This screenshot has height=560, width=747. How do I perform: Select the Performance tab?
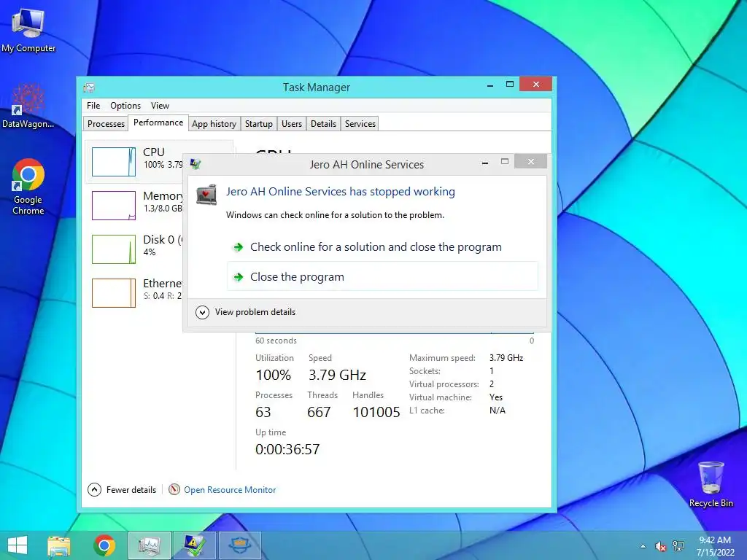click(x=158, y=122)
